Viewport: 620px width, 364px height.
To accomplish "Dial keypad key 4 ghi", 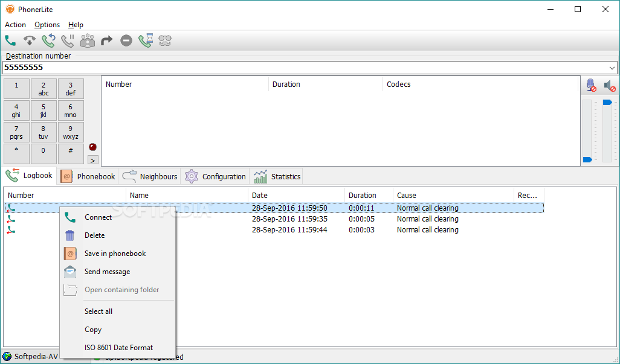I will (16, 110).
